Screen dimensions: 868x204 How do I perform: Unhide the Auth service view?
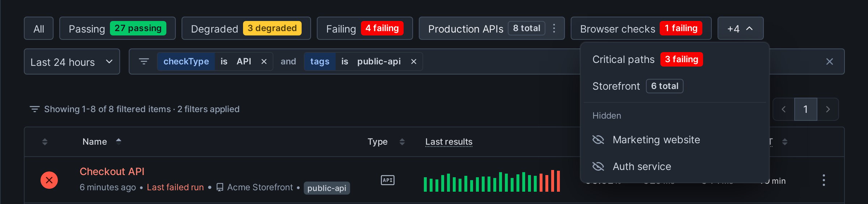(598, 166)
